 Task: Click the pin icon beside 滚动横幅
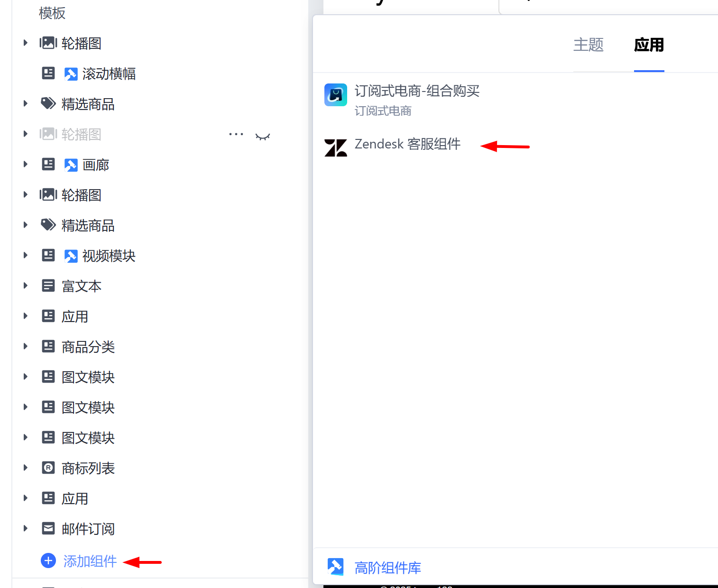coord(71,74)
